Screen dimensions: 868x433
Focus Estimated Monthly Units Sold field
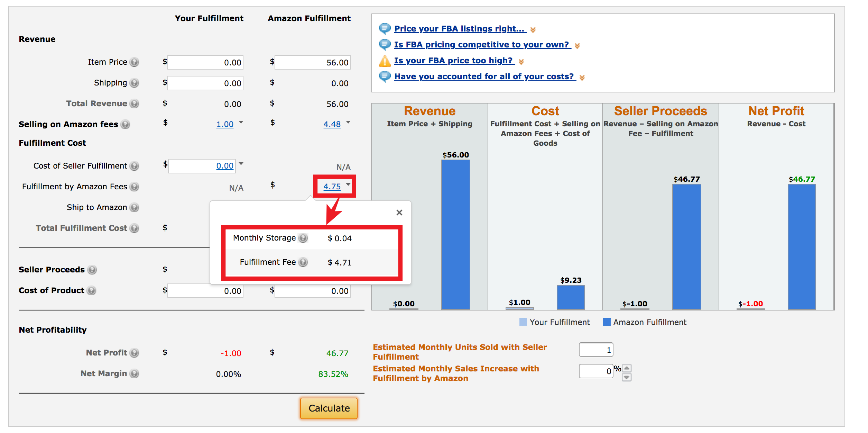596,350
